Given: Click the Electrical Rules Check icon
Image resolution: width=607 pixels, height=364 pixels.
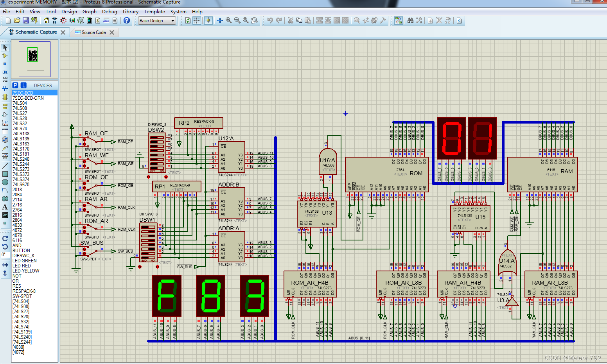Looking at the screenshot, I should [x=459, y=20].
